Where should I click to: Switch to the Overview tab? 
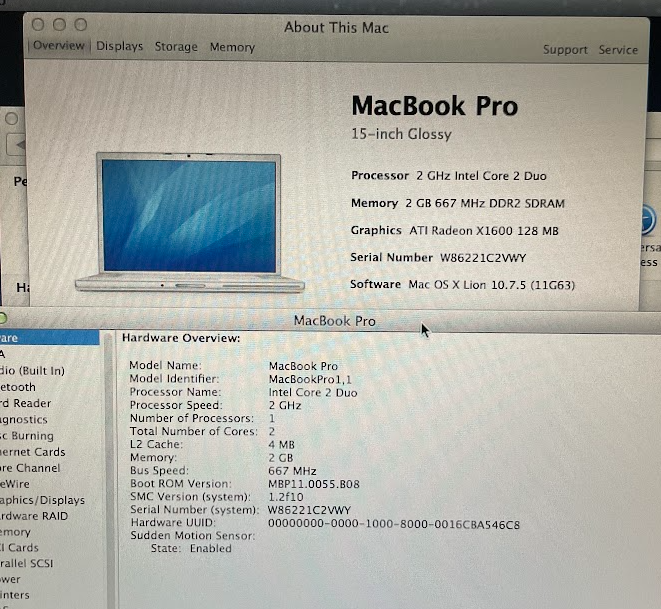click(x=59, y=46)
